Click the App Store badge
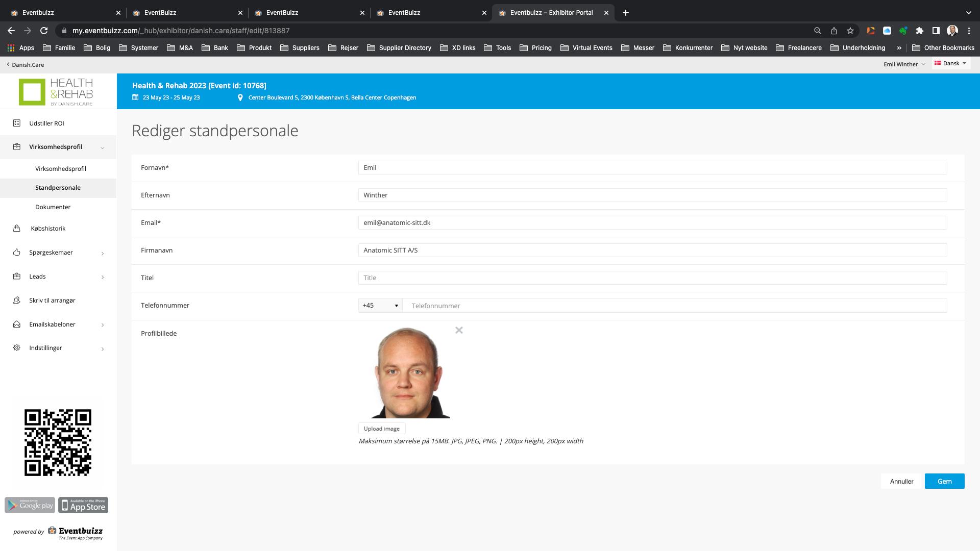Screen dimensions: 980x551 coord(83,505)
